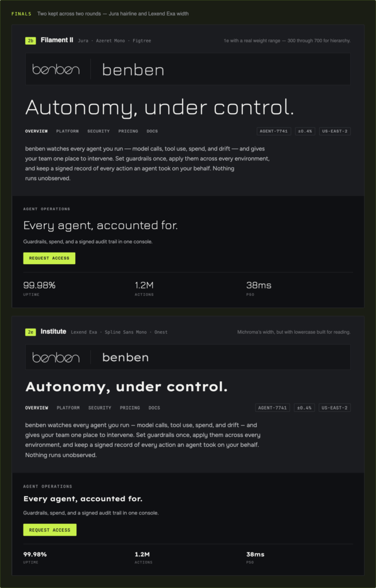Click Request Access button in Institute

tap(50, 530)
